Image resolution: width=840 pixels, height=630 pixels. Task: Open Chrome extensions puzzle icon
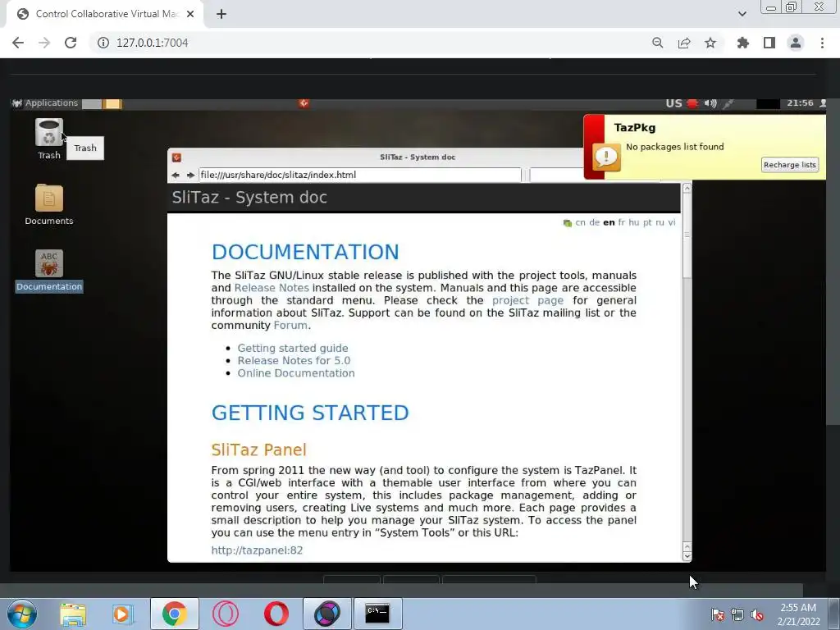click(x=742, y=43)
